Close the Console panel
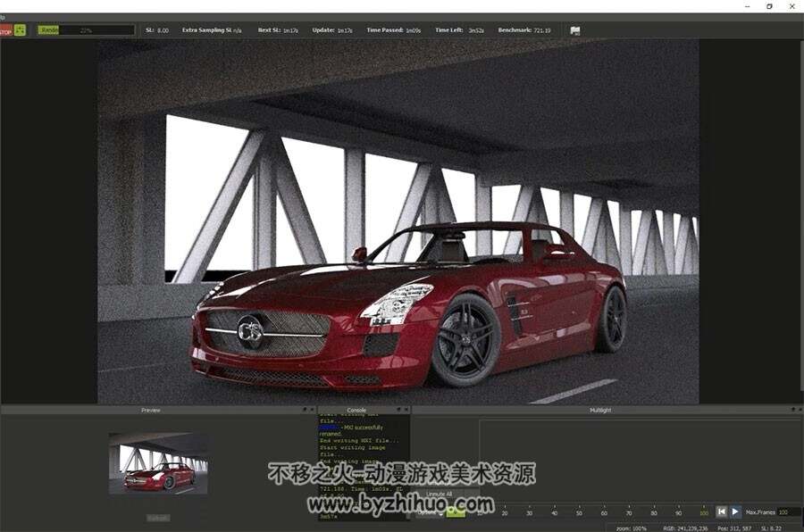Image resolution: width=804 pixels, height=532 pixels. point(406,410)
